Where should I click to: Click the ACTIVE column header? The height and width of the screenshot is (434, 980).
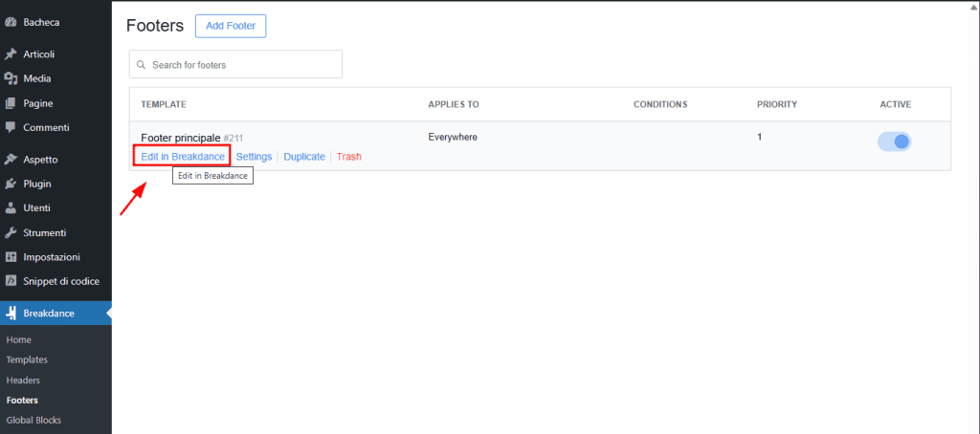coord(896,104)
